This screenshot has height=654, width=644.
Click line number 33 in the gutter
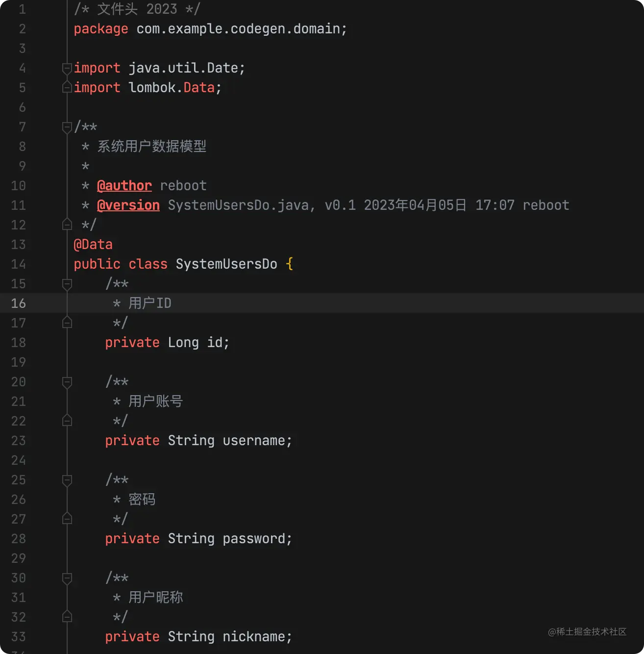[19, 637]
